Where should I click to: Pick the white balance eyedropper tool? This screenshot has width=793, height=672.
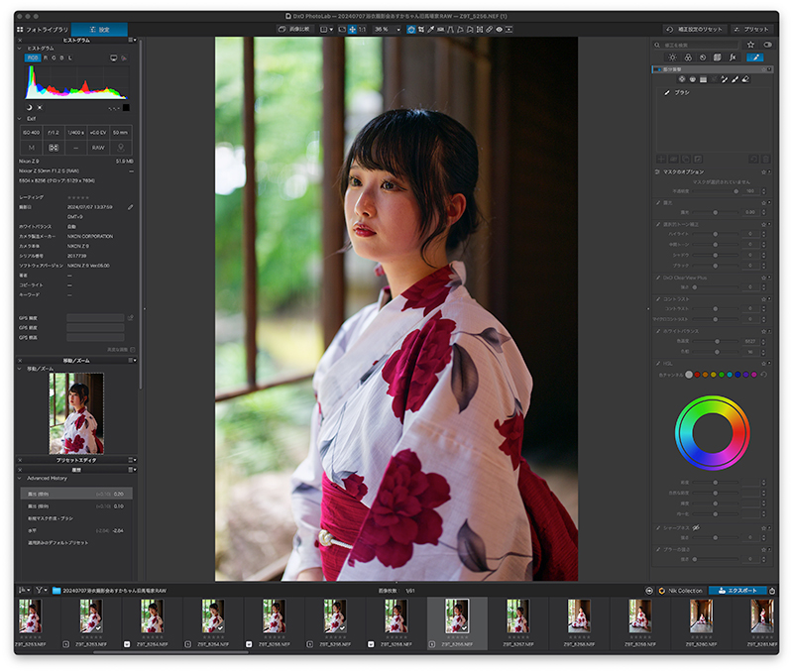click(x=431, y=30)
